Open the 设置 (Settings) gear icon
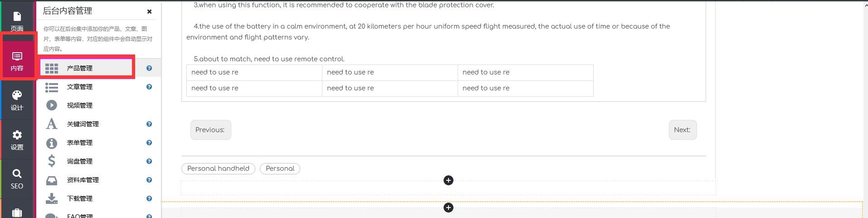The width and height of the screenshot is (868, 218). tap(17, 139)
